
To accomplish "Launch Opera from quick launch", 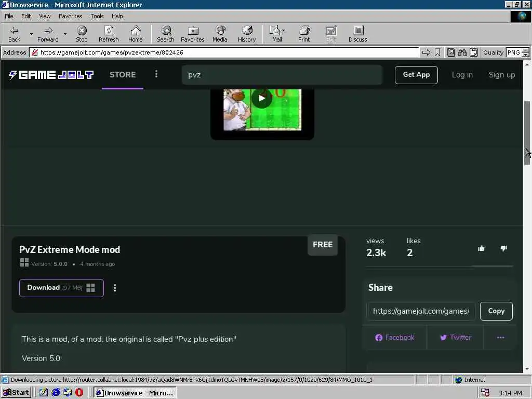I will click(79, 393).
